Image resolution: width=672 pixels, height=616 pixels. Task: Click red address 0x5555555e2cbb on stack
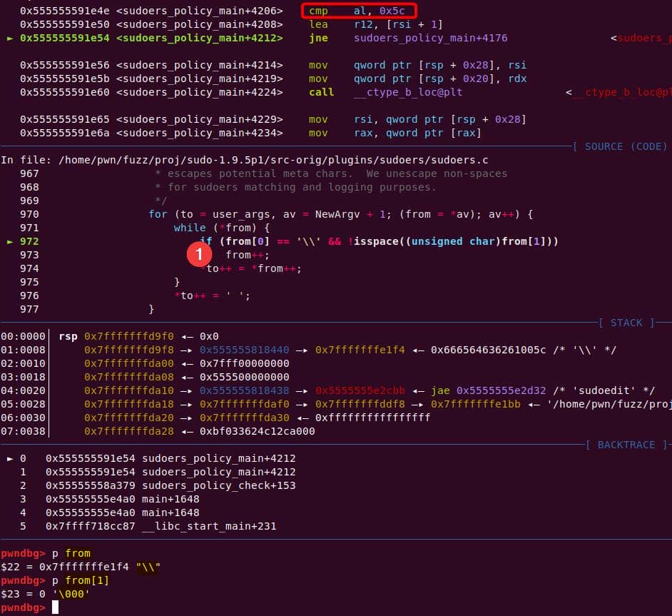click(x=360, y=391)
